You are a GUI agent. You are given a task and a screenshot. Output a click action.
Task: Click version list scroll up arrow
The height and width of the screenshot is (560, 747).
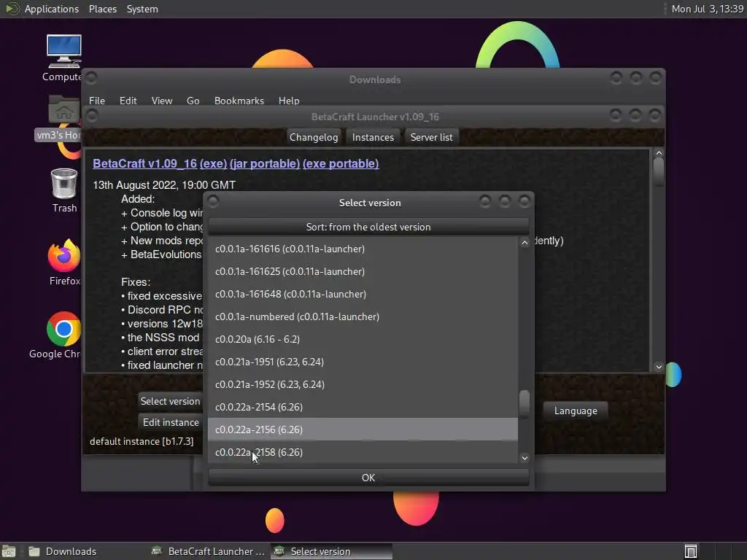525,242
